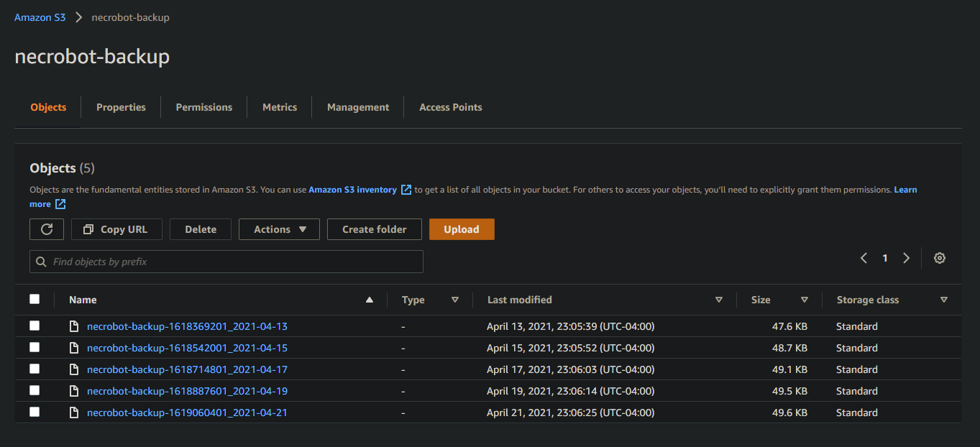This screenshot has width=980, height=447.
Task: Open Amazon S3 breadcrumb link
Action: point(40,17)
